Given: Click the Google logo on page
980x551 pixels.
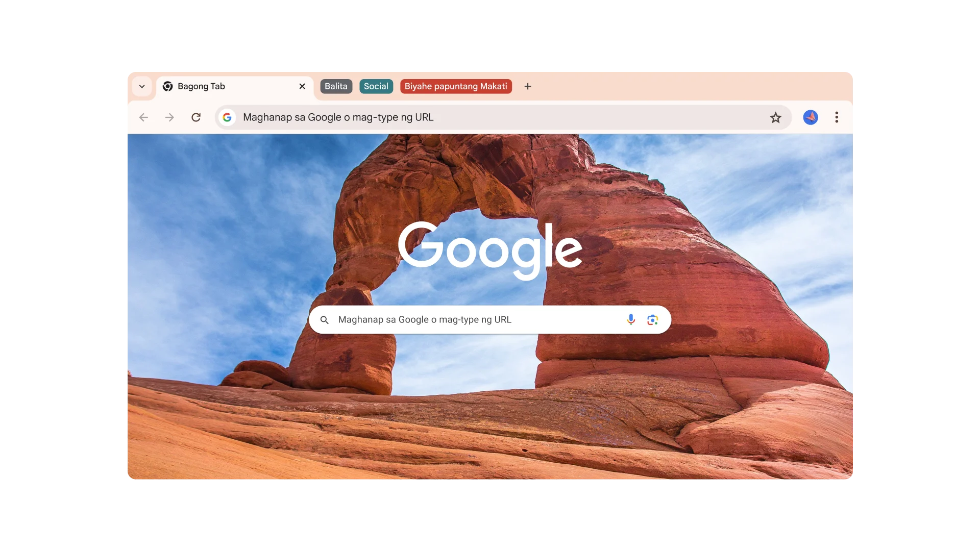Looking at the screenshot, I should [489, 249].
